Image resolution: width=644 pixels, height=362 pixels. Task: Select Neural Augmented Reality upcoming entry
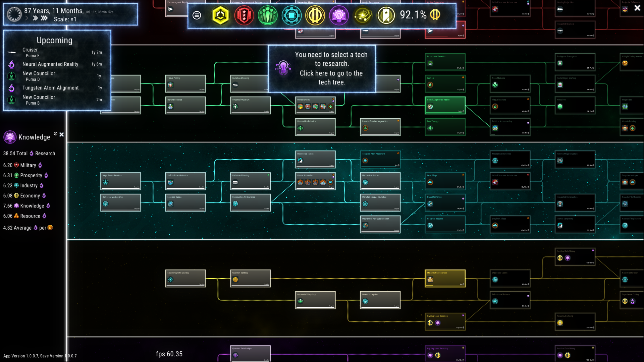50,64
